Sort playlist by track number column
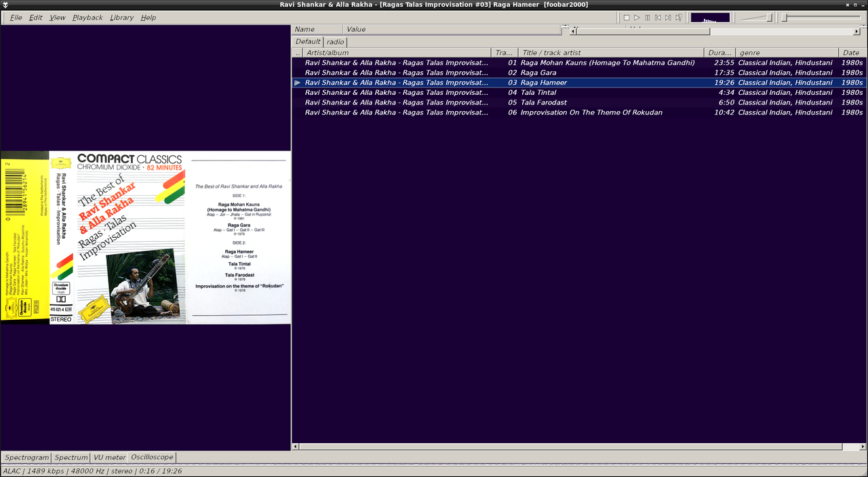Screen dimensions: 868x477 (x=505, y=52)
